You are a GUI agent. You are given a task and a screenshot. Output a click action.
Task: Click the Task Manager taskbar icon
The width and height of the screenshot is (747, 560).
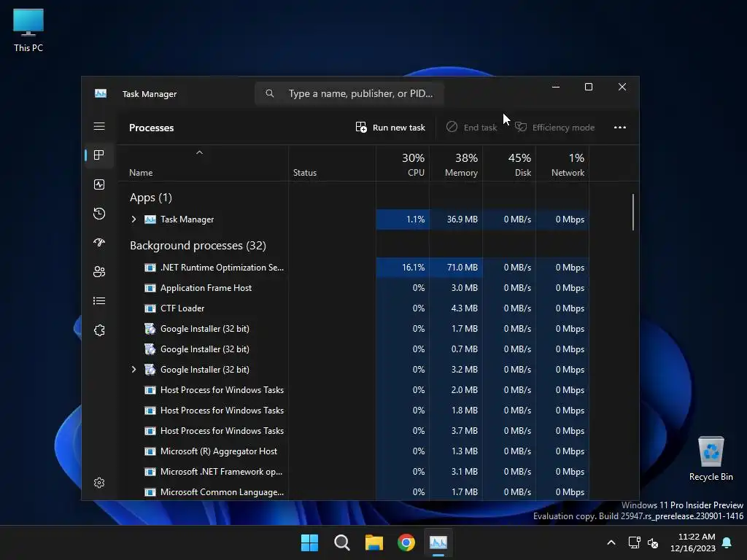pyautogui.click(x=438, y=542)
